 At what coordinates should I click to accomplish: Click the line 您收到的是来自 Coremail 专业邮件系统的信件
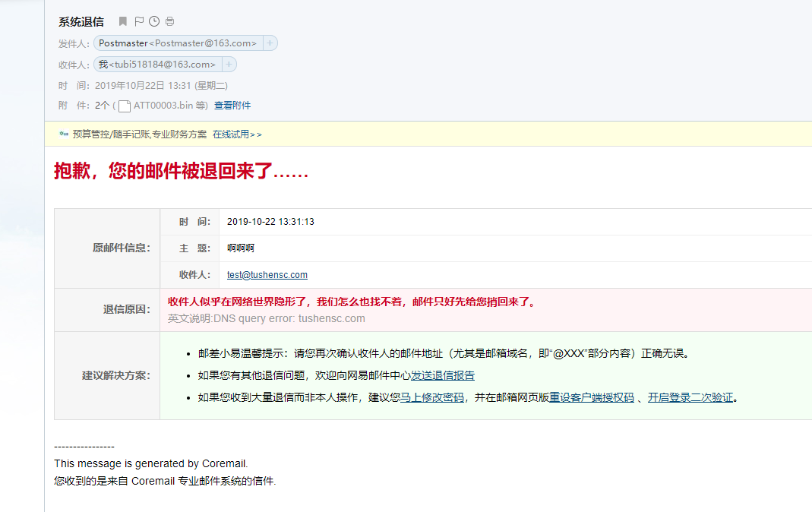165,481
